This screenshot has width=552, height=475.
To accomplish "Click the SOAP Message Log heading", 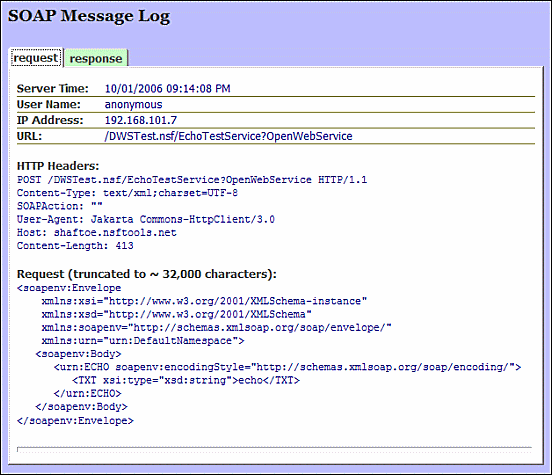I will [89, 16].
